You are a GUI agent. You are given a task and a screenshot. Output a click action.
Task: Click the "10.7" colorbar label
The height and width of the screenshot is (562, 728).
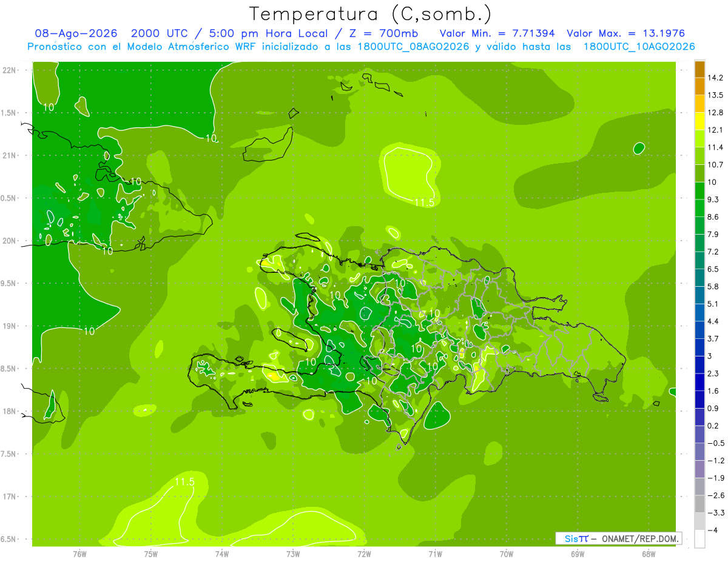click(716, 164)
